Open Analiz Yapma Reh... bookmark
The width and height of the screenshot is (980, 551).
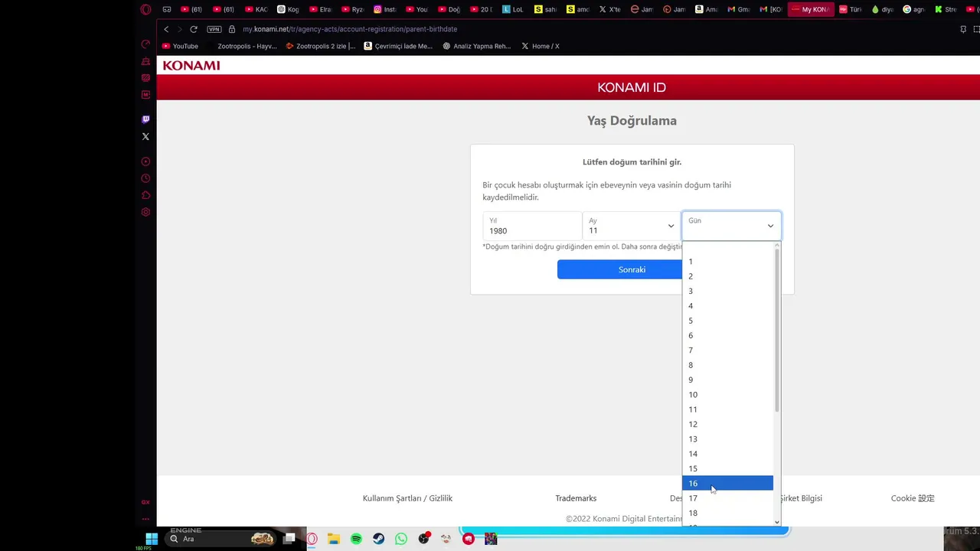point(476,46)
